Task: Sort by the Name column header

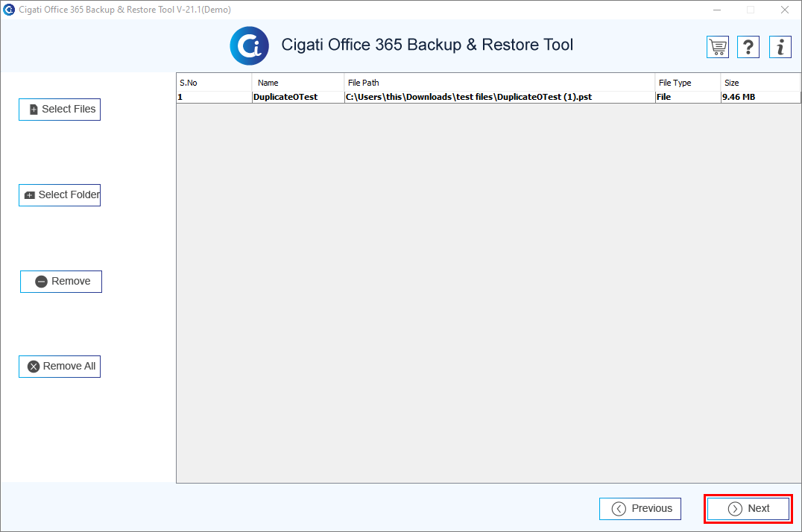Action: tap(297, 83)
